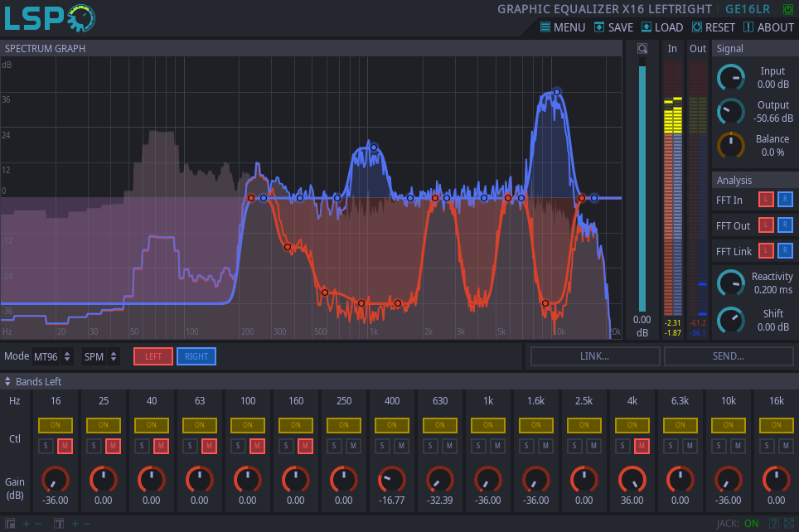Click the Reactivity knob

(731, 283)
